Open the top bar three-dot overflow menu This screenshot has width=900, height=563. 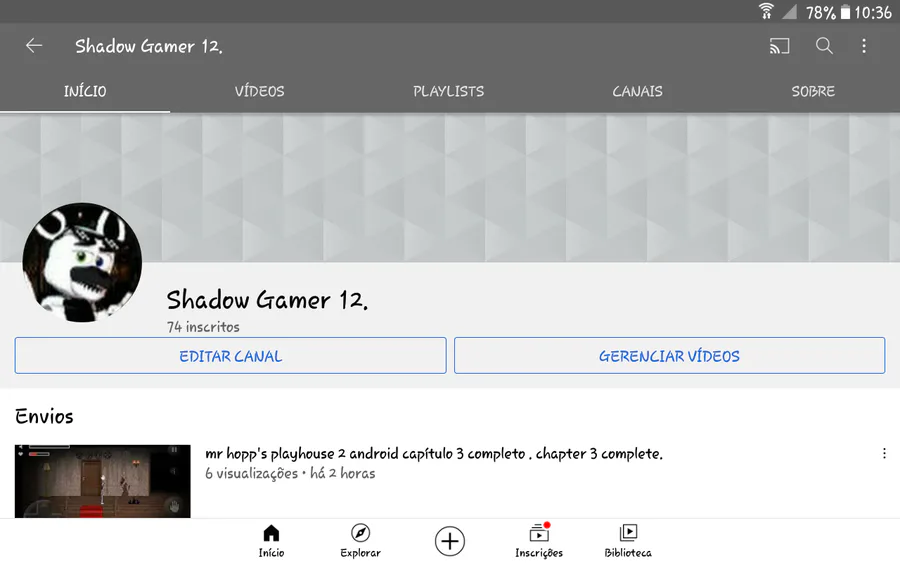pyautogui.click(x=864, y=46)
